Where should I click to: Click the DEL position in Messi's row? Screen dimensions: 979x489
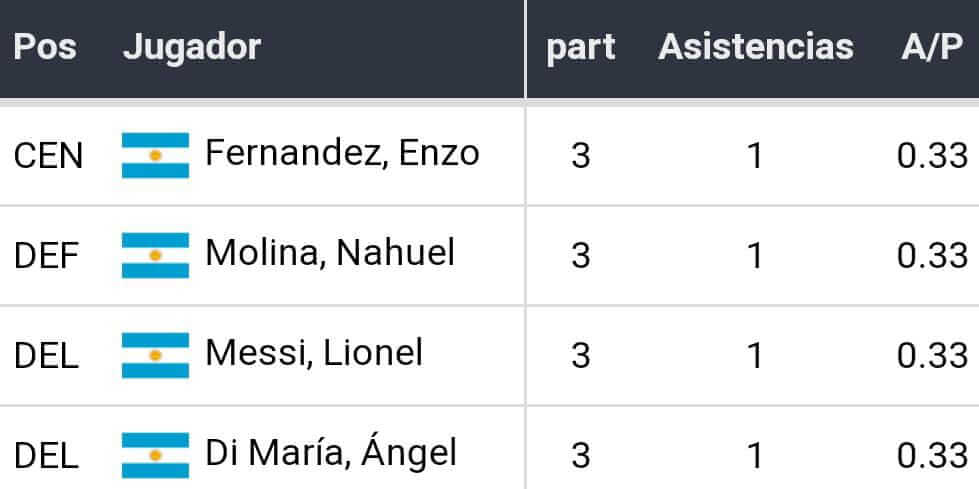(x=46, y=356)
